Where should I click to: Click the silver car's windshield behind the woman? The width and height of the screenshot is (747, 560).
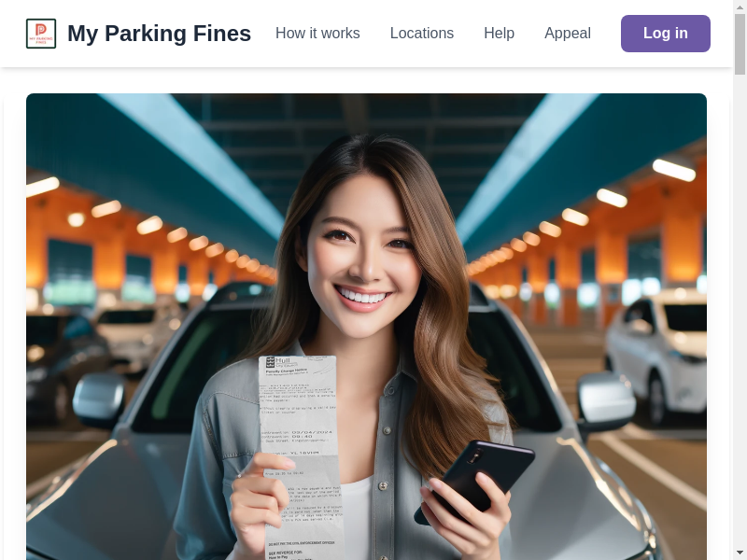[x=200, y=362]
